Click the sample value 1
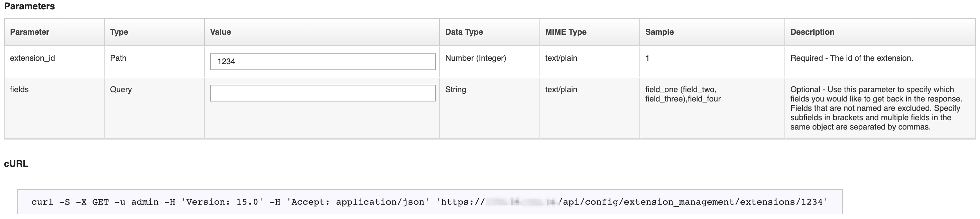980x219 pixels. click(x=647, y=58)
